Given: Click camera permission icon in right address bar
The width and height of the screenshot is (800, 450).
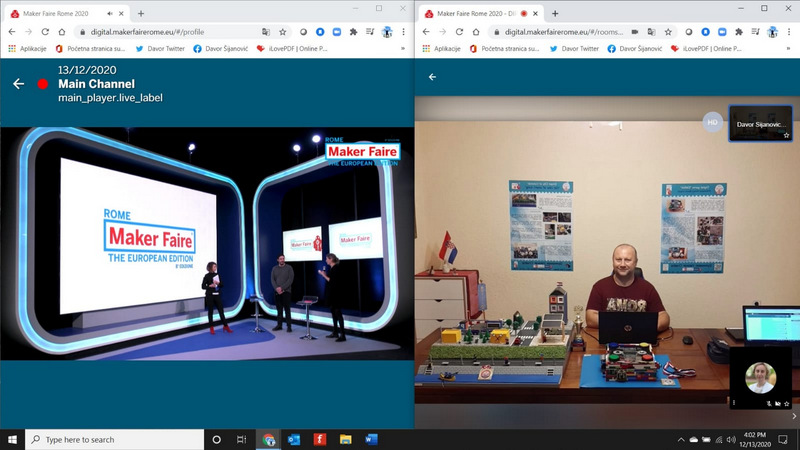Looking at the screenshot, I should (635, 32).
